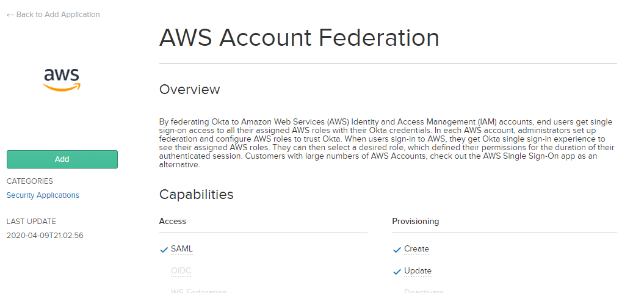This screenshot has width=644, height=293.
Task: Click the Capabilities section heading
Action: 197,194
